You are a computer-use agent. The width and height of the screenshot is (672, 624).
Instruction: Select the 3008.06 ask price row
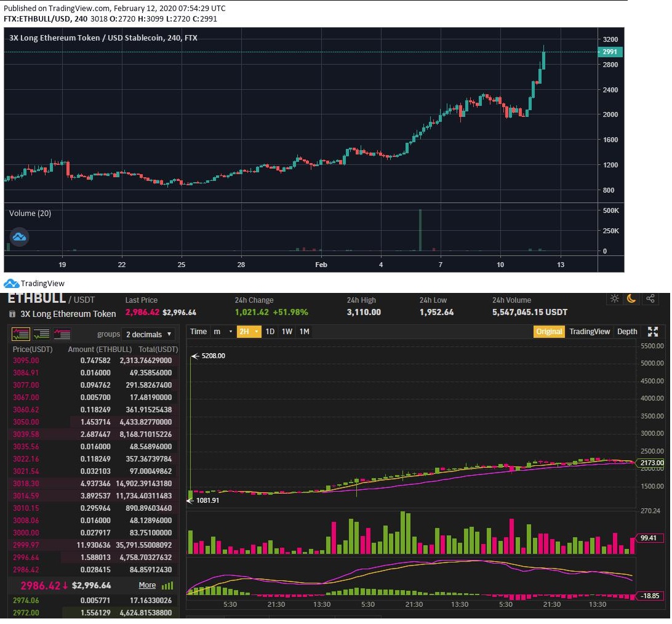tap(94, 521)
